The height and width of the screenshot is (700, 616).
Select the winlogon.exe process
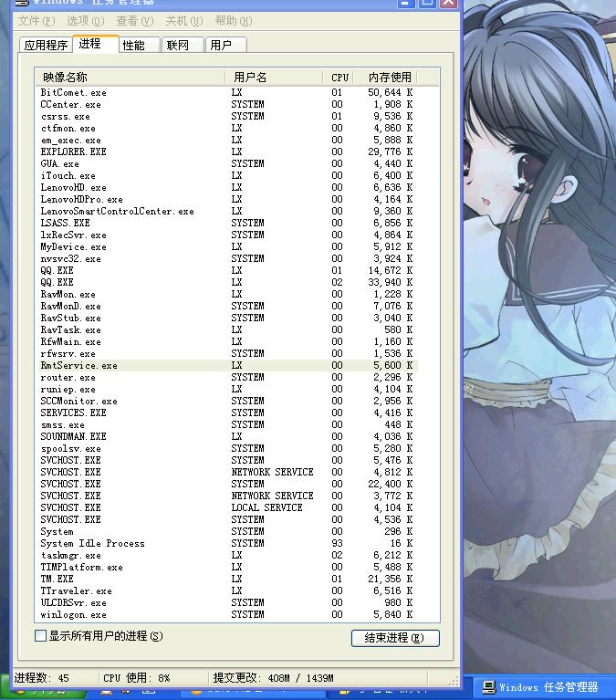(x=226, y=614)
